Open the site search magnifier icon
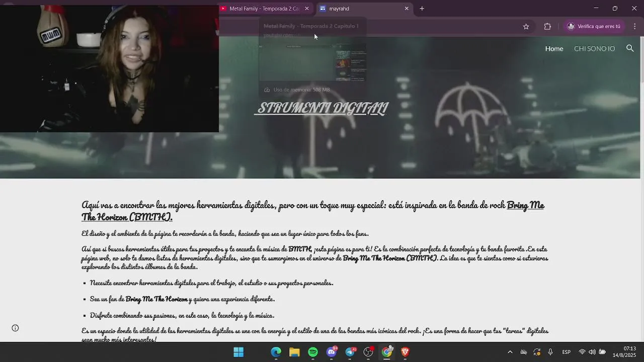The image size is (644, 362). [x=629, y=48]
